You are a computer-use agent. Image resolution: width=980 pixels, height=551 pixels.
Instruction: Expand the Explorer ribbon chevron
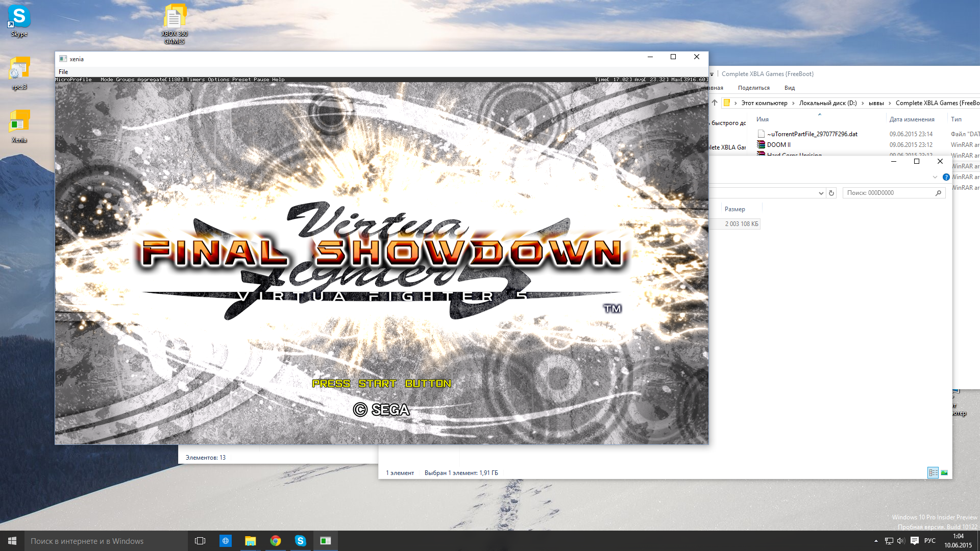935,177
